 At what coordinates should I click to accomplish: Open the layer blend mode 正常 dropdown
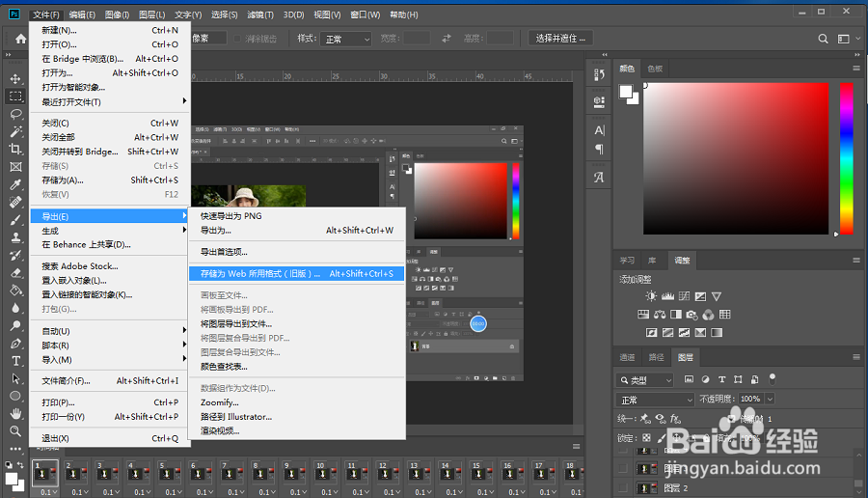(655, 400)
